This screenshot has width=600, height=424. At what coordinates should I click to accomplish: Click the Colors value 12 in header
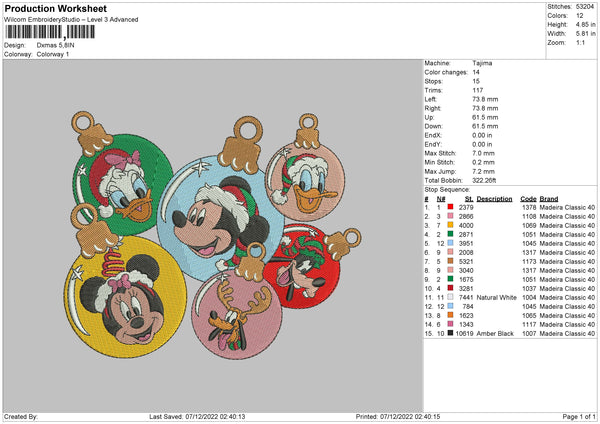pyautogui.click(x=580, y=16)
